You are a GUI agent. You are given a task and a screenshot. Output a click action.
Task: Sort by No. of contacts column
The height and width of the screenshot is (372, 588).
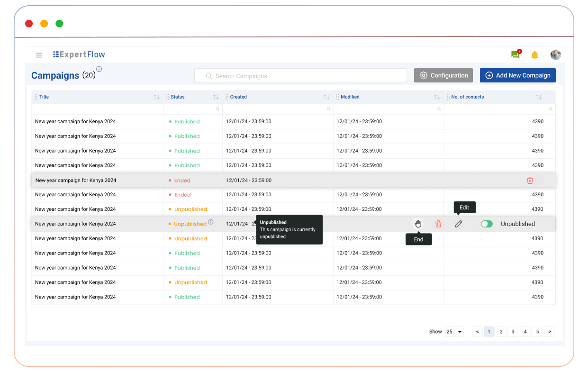(x=538, y=97)
